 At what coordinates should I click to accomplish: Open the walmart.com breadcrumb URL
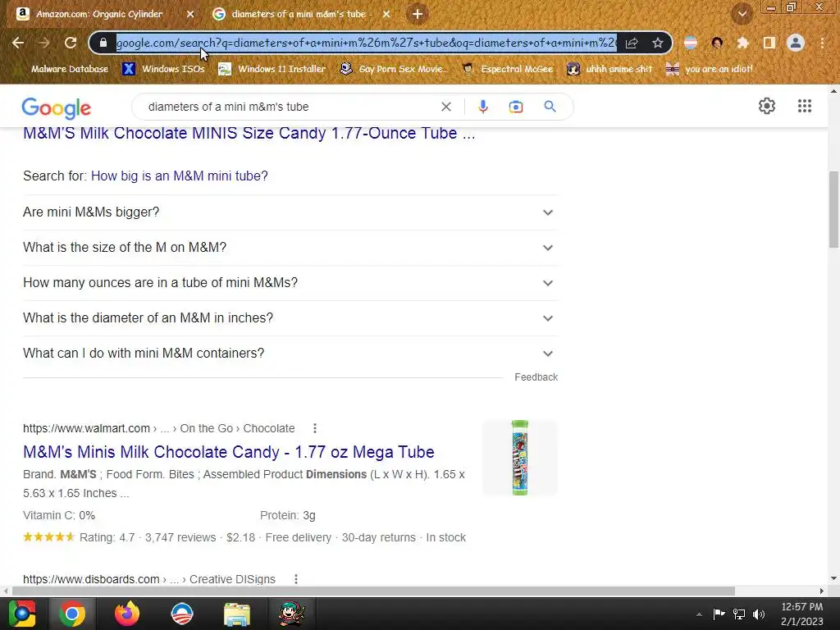point(158,428)
